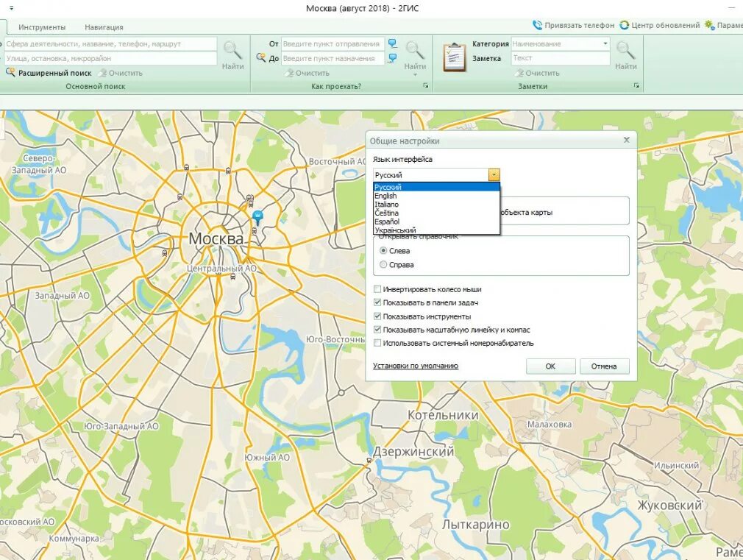Viewport: 743px width, 560px height.
Task: Click the Лыткарино label on map
Action: click(476, 525)
